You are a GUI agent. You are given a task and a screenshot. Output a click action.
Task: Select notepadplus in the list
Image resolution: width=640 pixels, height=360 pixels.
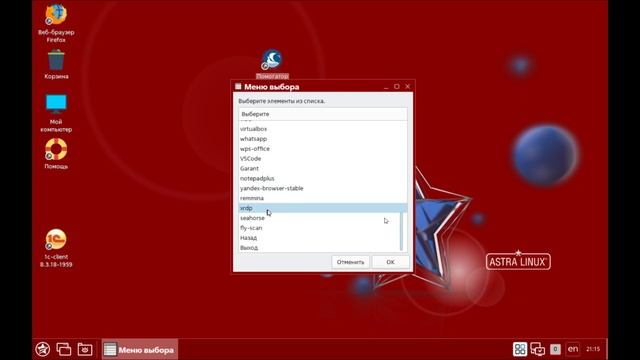pyautogui.click(x=322, y=178)
